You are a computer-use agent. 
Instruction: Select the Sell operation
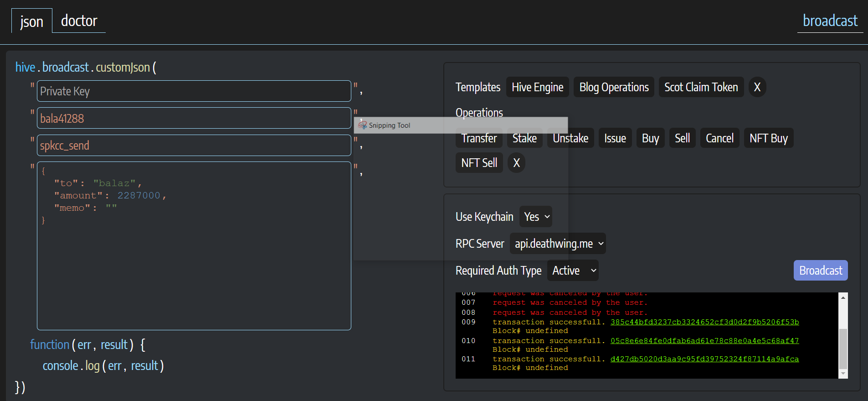683,138
